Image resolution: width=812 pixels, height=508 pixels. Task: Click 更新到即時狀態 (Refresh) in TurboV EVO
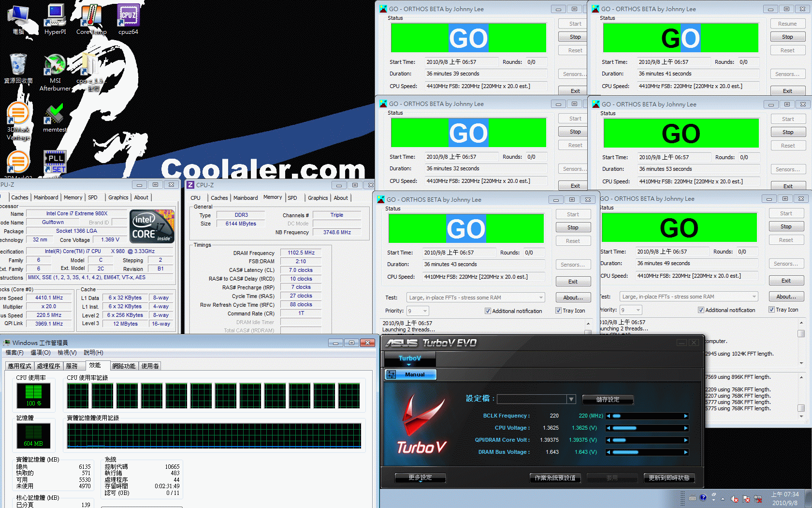[669, 478]
